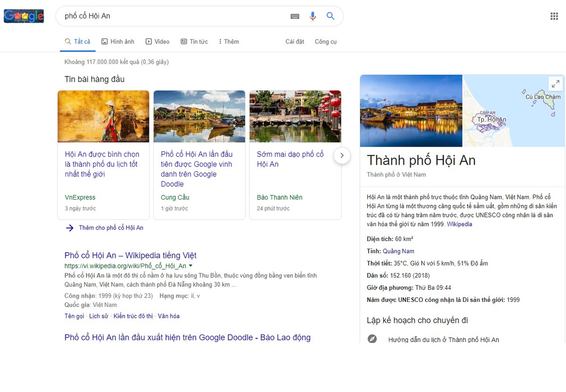Screen dimensions: 566x392
Task: Open the Google apps grid icon
Action: coord(555,16)
